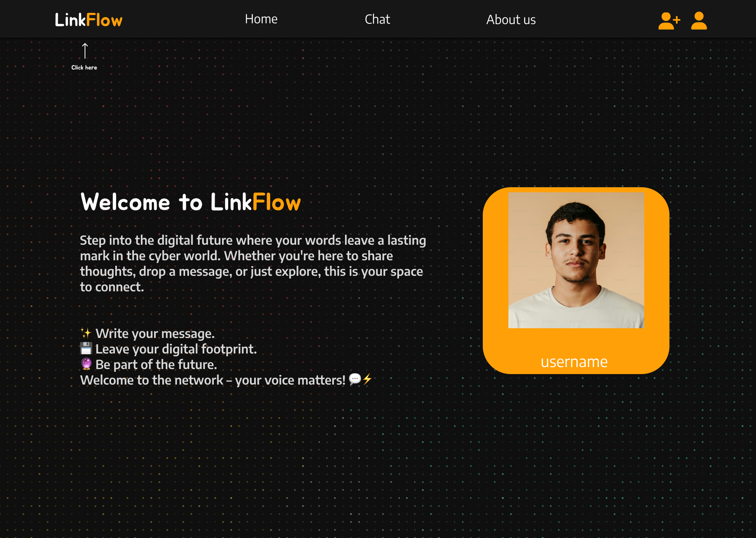This screenshot has height=538, width=756.
Task: Click the "Write your message." line
Action: click(x=155, y=334)
